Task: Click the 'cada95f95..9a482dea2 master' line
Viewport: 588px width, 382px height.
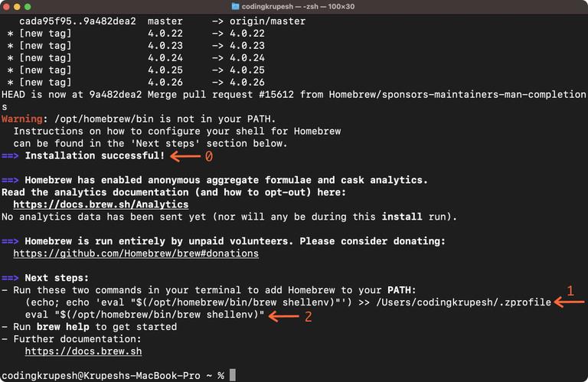Action: click(x=162, y=21)
